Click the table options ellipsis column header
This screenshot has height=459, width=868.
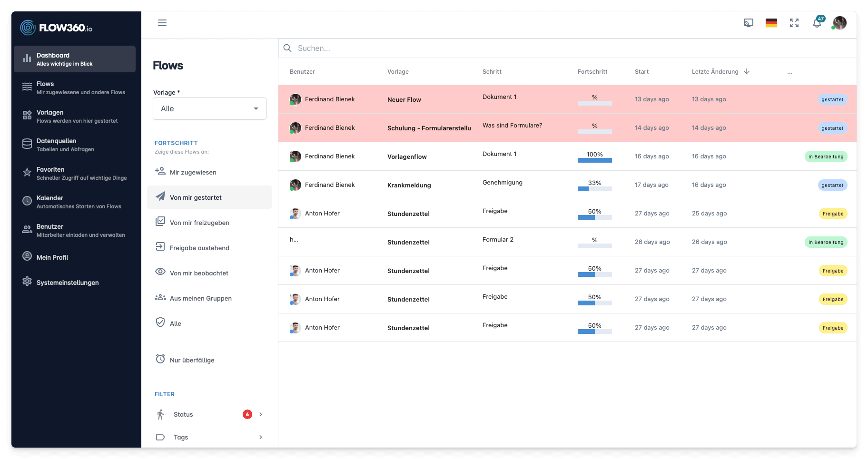click(x=790, y=72)
